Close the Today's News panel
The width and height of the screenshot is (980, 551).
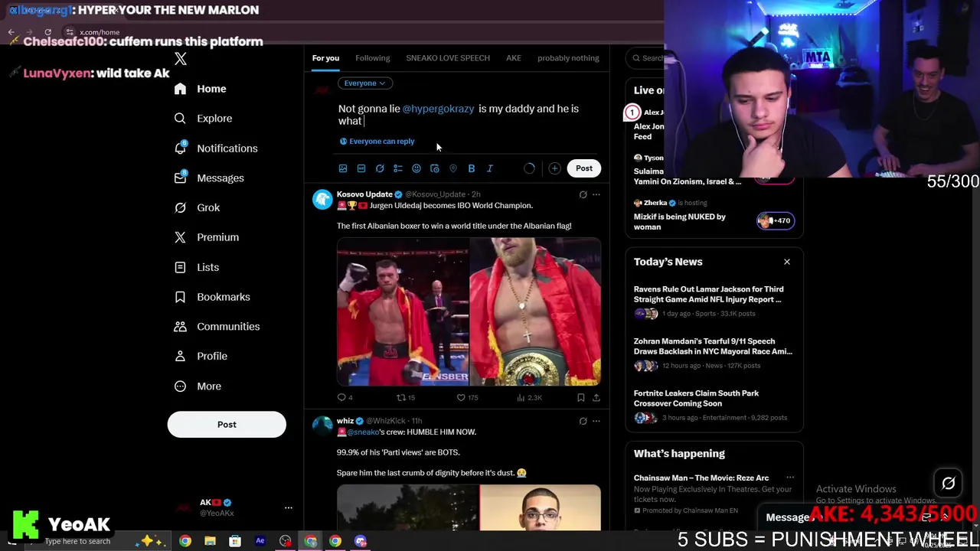pos(786,262)
